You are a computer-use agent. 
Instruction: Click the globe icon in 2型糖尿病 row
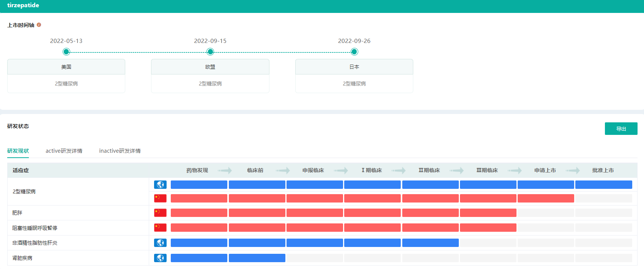pyautogui.click(x=160, y=185)
